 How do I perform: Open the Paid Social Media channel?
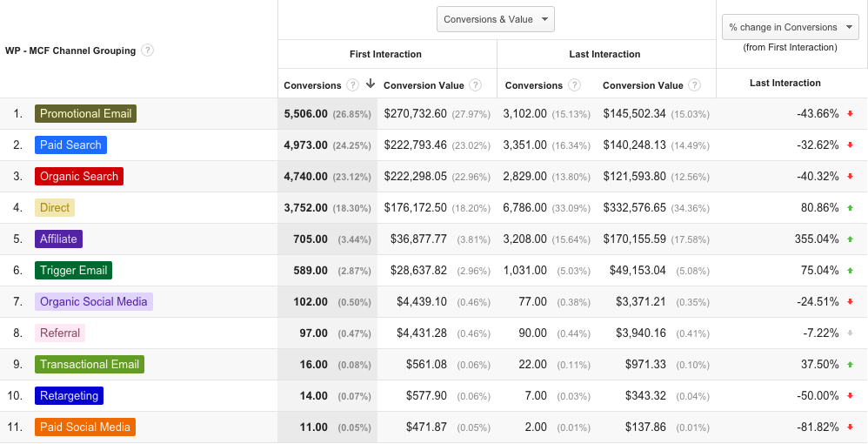[85, 427]
